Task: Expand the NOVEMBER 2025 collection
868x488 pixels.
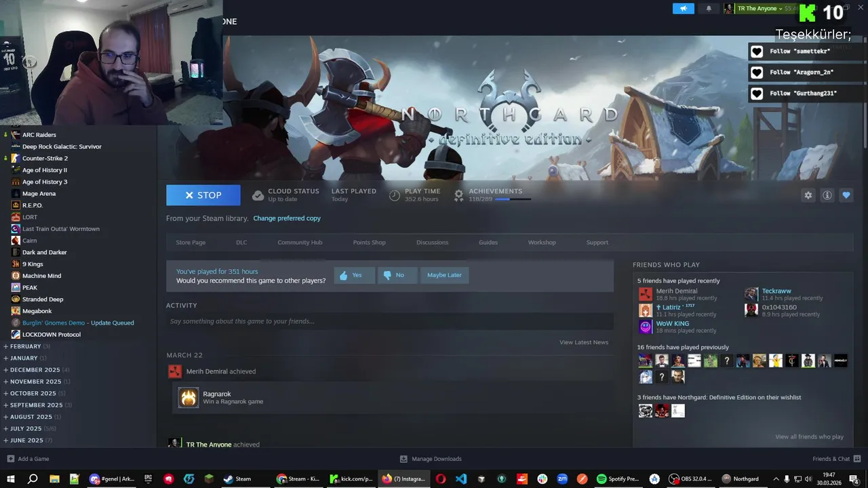Action: (x=36, y=382)
